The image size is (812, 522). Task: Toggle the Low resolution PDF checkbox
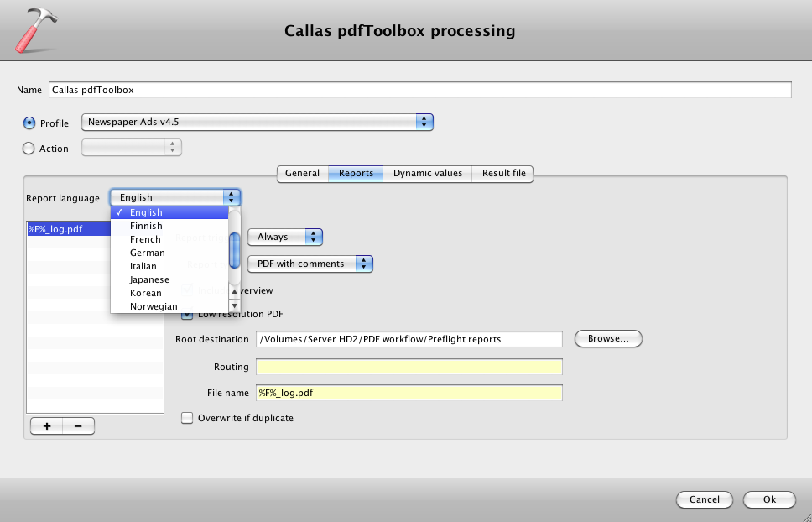(x=187, y=314)
